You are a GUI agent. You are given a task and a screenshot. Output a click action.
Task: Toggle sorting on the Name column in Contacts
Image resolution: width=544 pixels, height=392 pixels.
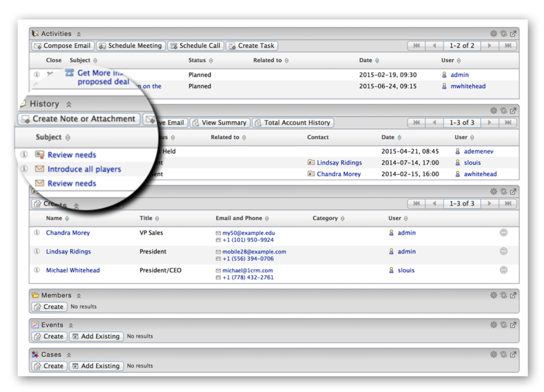coord(67,218)
